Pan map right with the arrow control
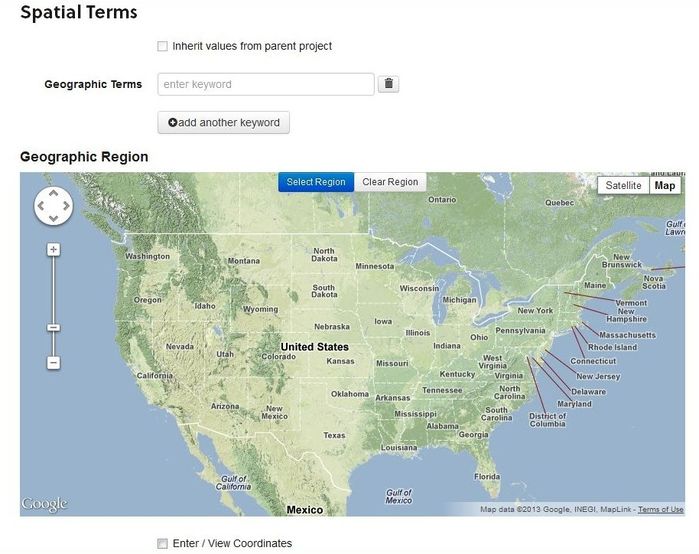This screenshot has height=554, width=699. [x=66, y=206]
